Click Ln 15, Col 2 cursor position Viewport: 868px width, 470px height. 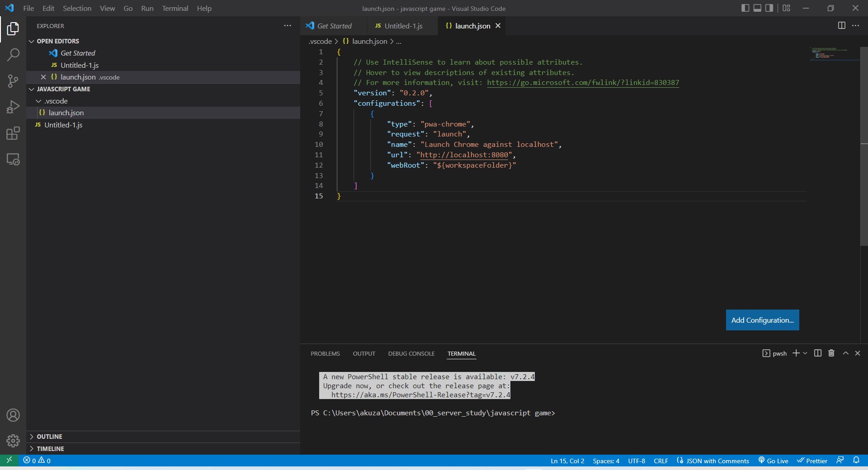coord(567,461)
